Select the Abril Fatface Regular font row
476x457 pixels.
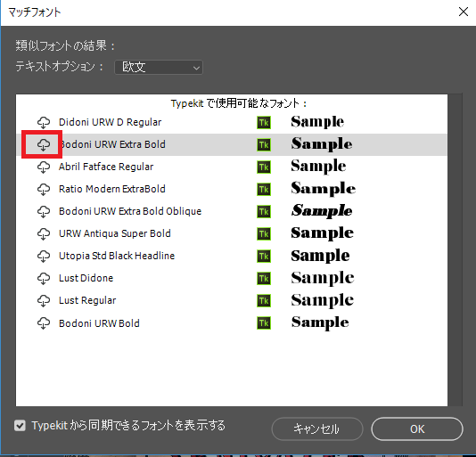[x=232, y=167]
